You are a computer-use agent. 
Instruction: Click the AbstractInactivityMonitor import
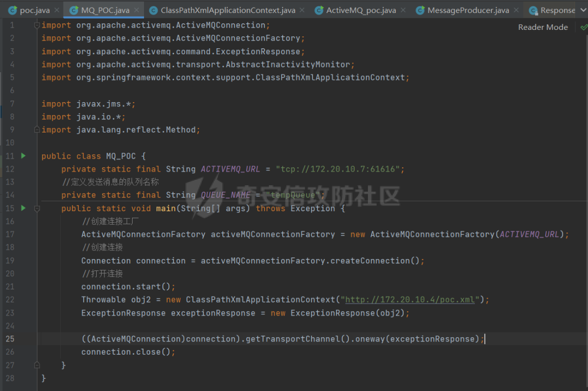point(198,65)
